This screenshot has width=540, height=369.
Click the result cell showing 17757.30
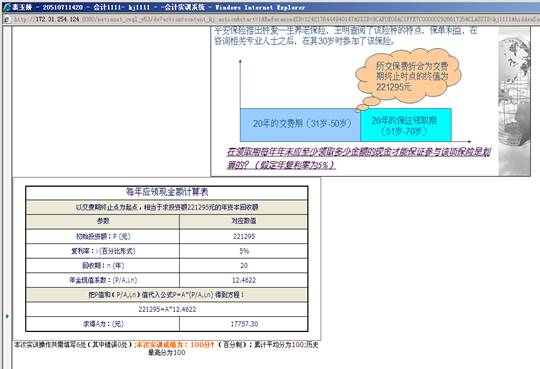tap(243, 324)
